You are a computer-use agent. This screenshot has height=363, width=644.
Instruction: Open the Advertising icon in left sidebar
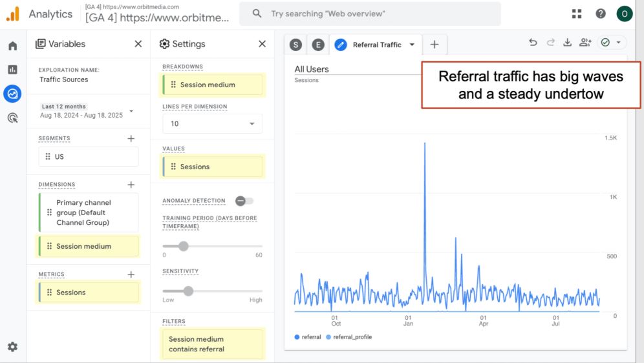(12, 118)
